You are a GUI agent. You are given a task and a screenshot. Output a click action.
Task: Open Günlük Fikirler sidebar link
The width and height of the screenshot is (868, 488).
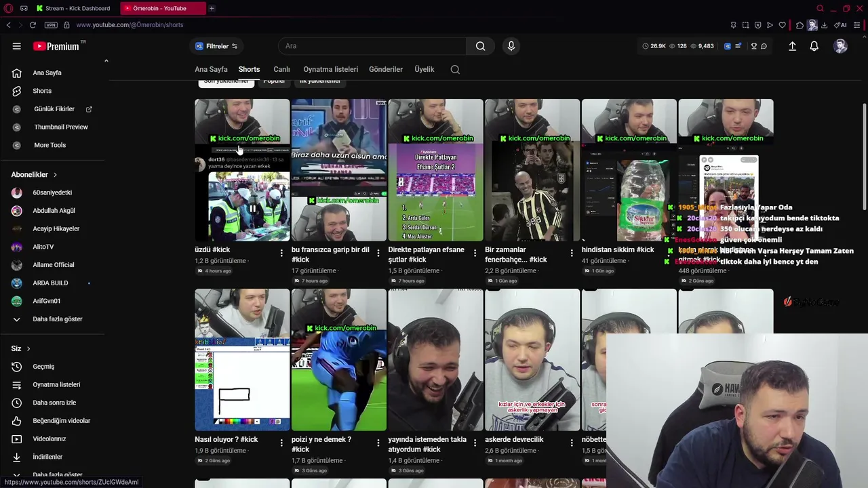53,109
